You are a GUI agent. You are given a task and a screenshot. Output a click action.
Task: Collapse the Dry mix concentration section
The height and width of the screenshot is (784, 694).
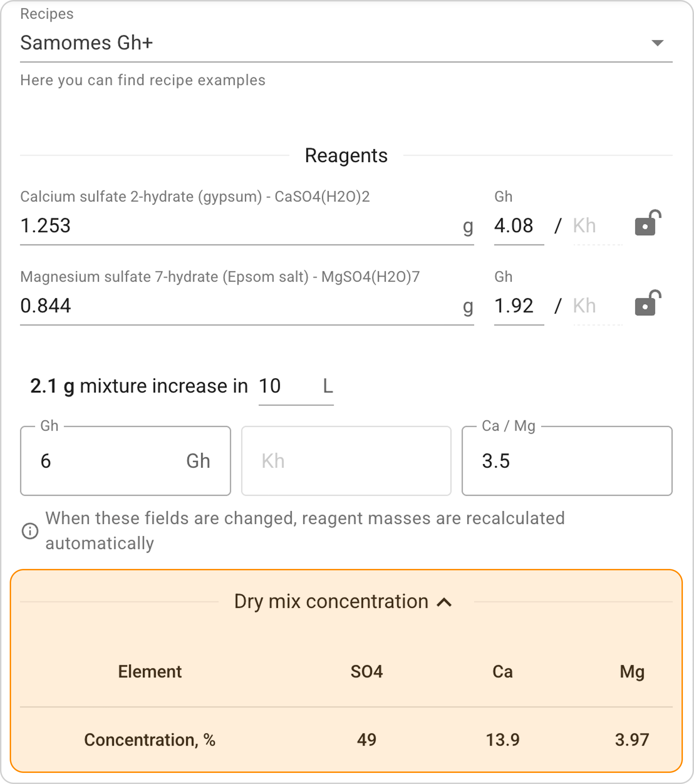444,602
